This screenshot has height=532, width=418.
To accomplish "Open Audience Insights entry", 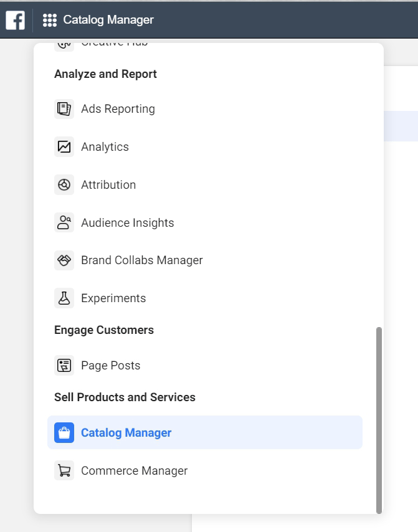I will 127,222.
